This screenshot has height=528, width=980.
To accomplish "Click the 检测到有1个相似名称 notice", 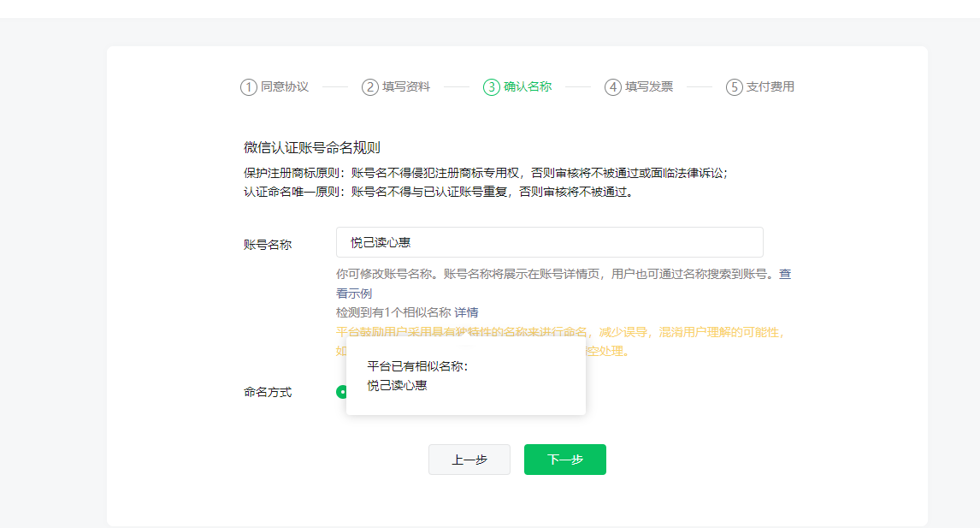I will (x=393, y=312).
